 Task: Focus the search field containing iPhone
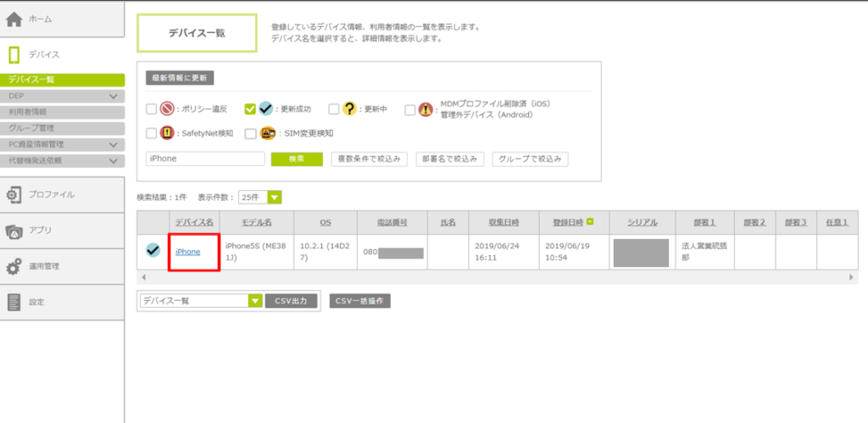click(x=204, y=159)
